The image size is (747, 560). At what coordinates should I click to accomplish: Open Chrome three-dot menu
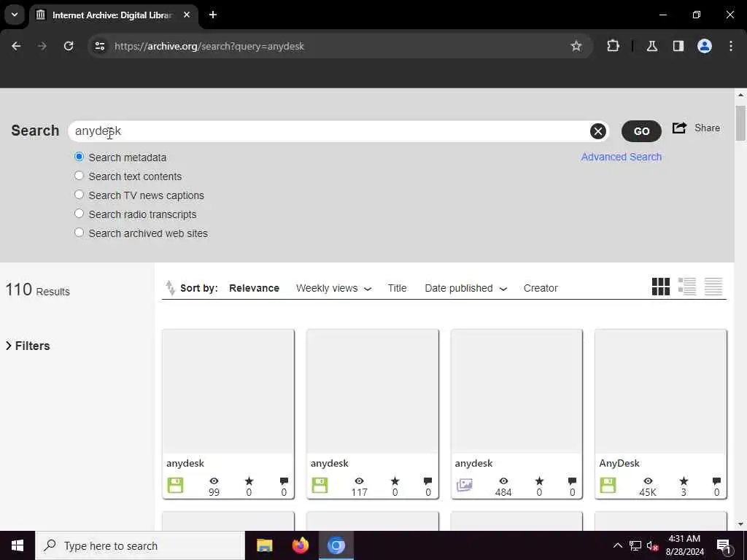(x=731, y=46)
